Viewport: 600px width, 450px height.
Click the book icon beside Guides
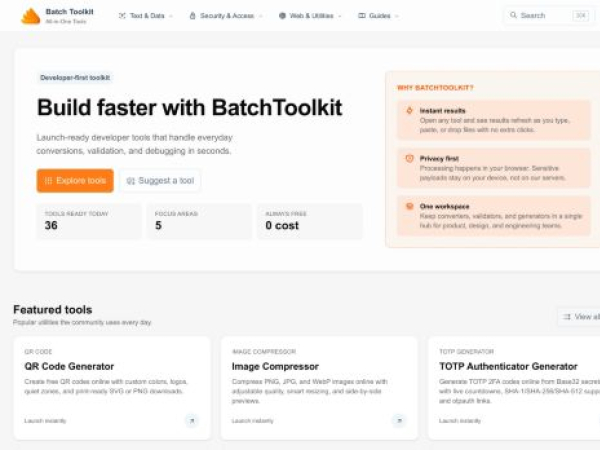tap(362, 16)
